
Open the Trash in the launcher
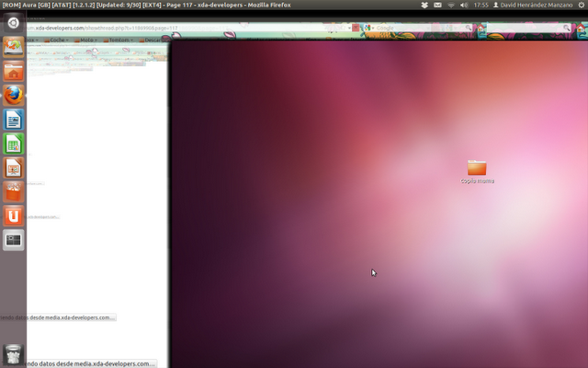14,354
